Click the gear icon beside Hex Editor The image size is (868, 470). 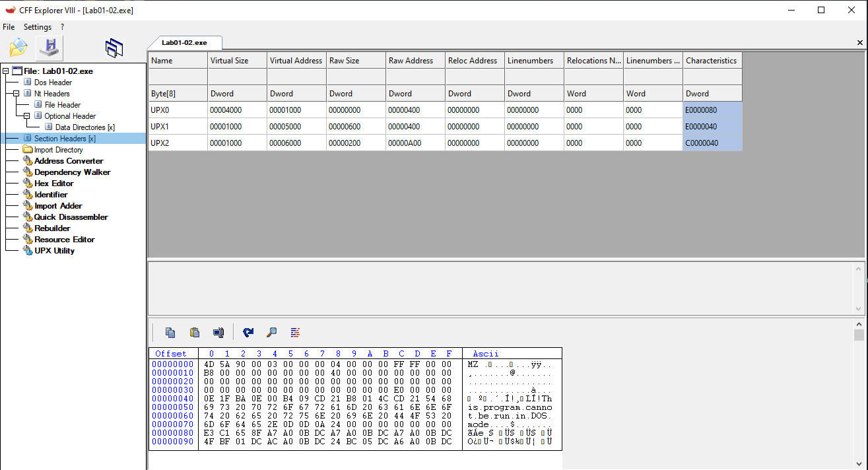tap(28, 184)
